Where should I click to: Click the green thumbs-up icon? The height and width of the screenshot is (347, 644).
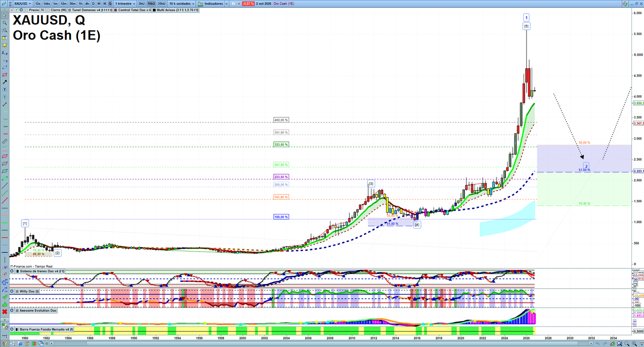pyautogui.click(x=4, y=304)
